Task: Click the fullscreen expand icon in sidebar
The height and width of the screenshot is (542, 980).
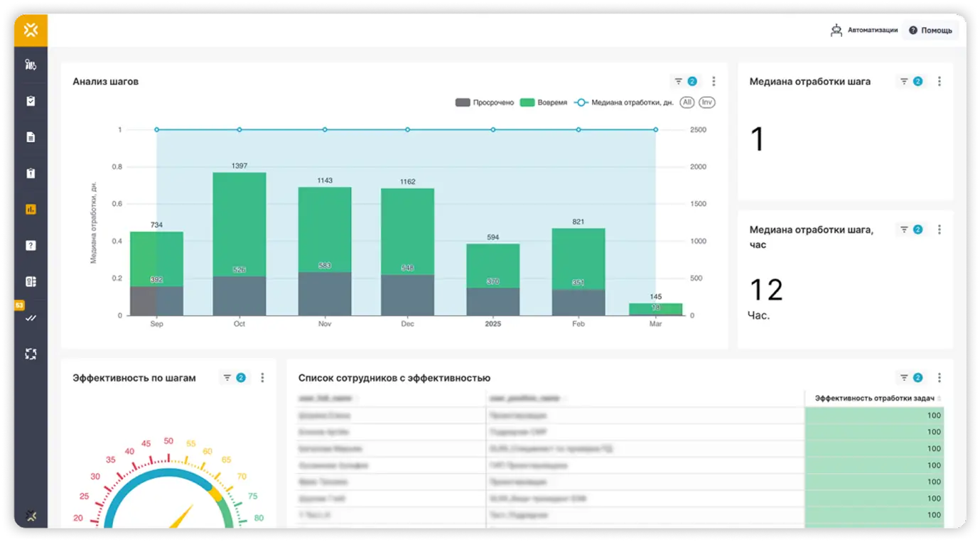Action: coord(31,354)
